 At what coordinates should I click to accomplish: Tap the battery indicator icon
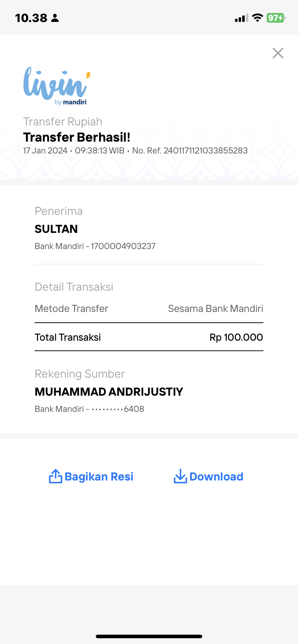[276, 18]
